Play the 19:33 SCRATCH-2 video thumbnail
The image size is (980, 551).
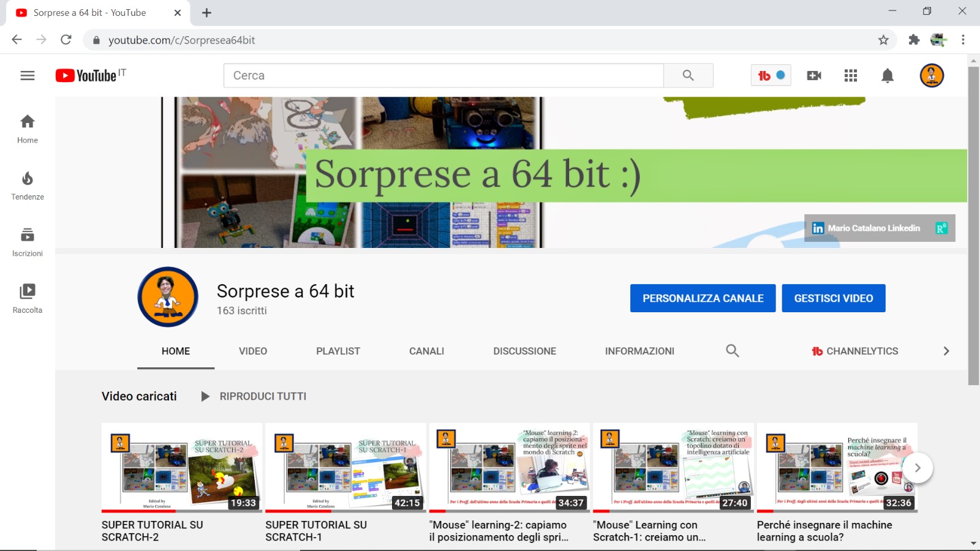182,468
